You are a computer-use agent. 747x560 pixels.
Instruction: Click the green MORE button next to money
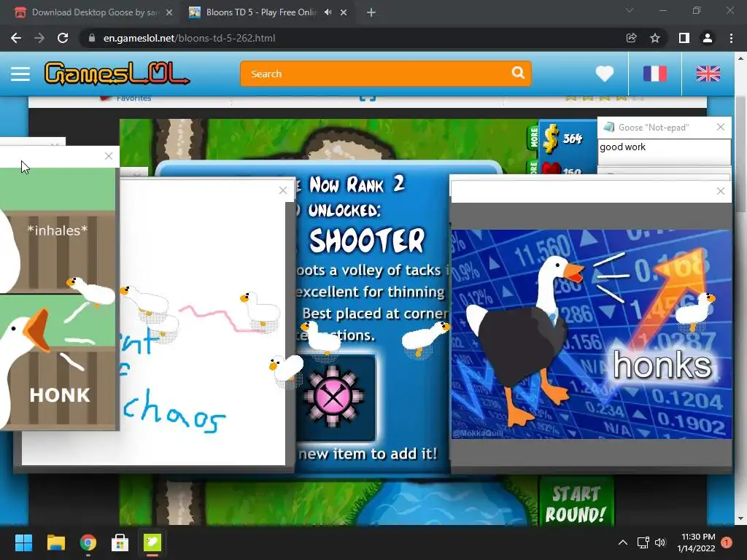pos(533,138)
